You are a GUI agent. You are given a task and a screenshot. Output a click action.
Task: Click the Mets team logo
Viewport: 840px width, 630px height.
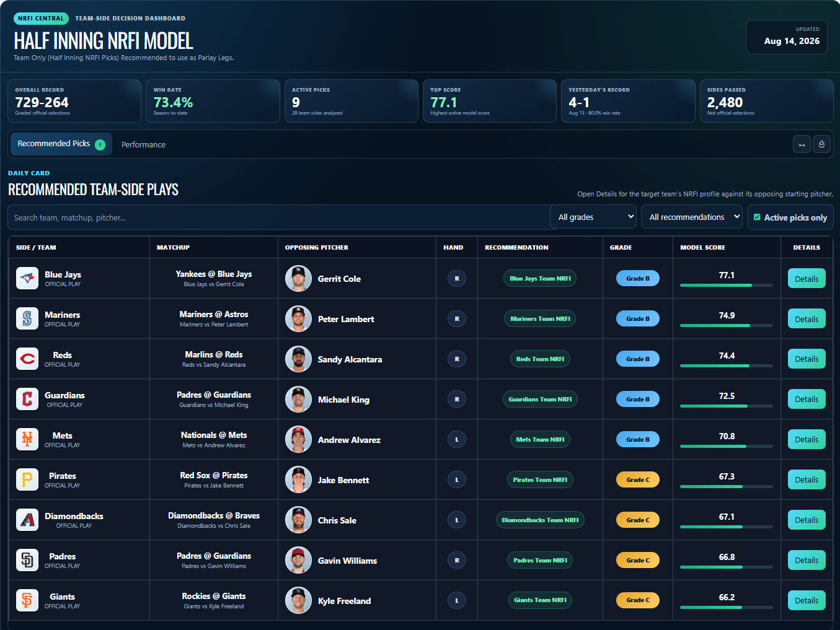27,439
